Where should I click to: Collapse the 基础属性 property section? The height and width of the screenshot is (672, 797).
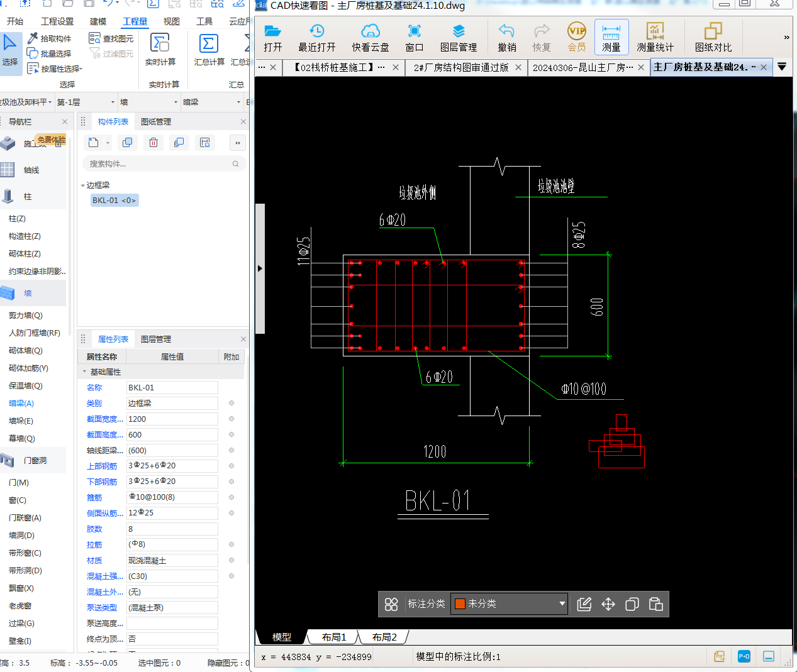[x=85, y=372]
